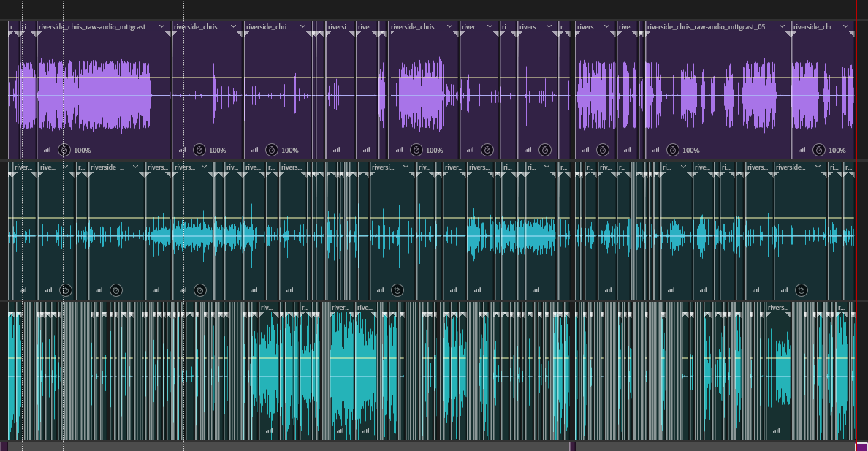Viewport: 868px width, 451px height.
Task: Open dropdown arrow of middle-track riverside_... clip
Action: [135, 166]
